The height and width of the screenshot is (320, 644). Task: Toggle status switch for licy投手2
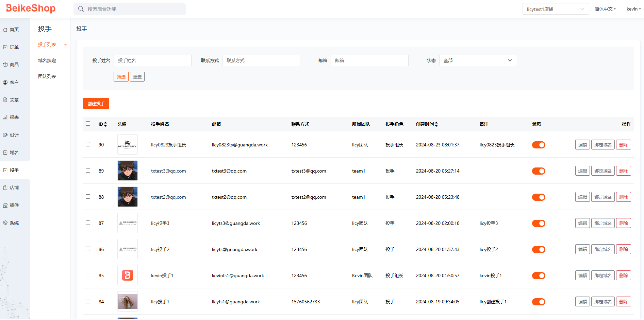[x=539, y=250]
